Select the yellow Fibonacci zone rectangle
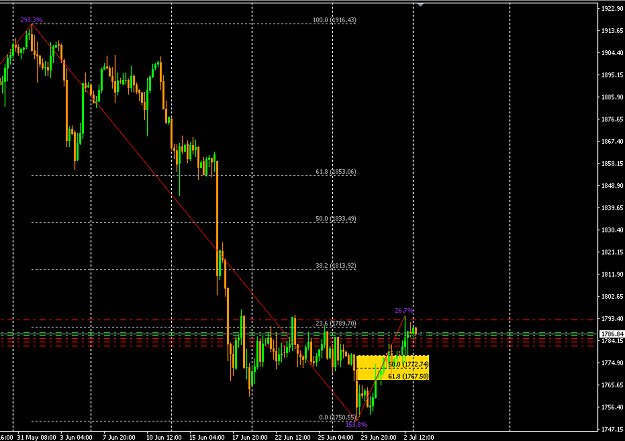Image resolution: width=625 pixels, height=441 pixels. pyautogui.click(x=393, y=367)
